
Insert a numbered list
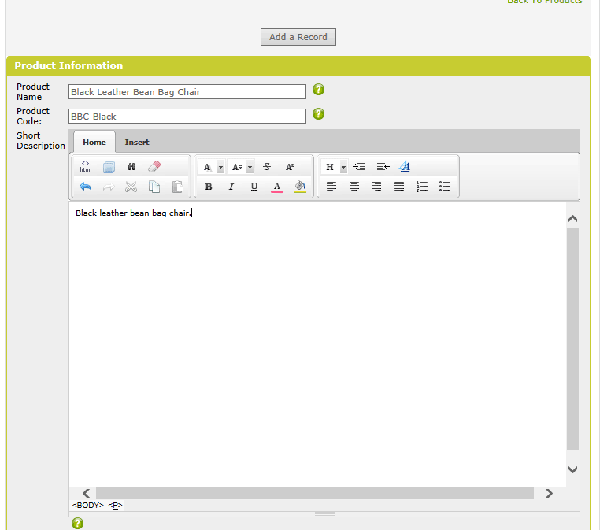tap(422, 187)
